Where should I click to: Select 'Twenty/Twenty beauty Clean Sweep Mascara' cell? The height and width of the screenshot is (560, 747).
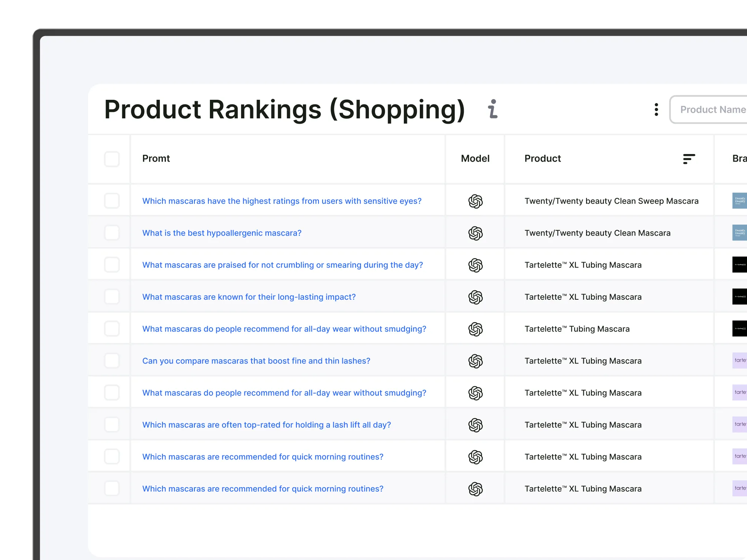tap(611, 201)
